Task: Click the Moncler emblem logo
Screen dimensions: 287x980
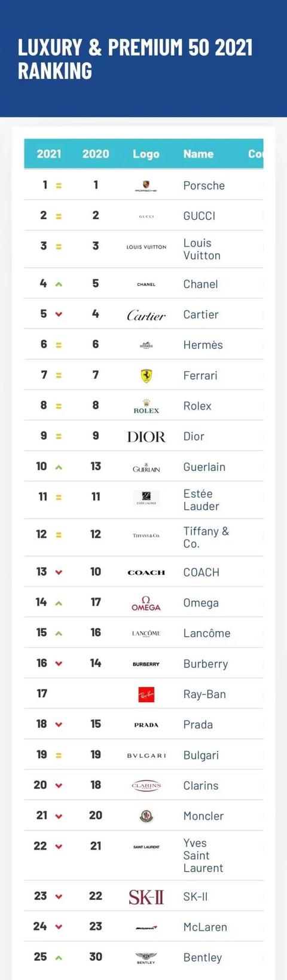Action: [x=146, y=816]
